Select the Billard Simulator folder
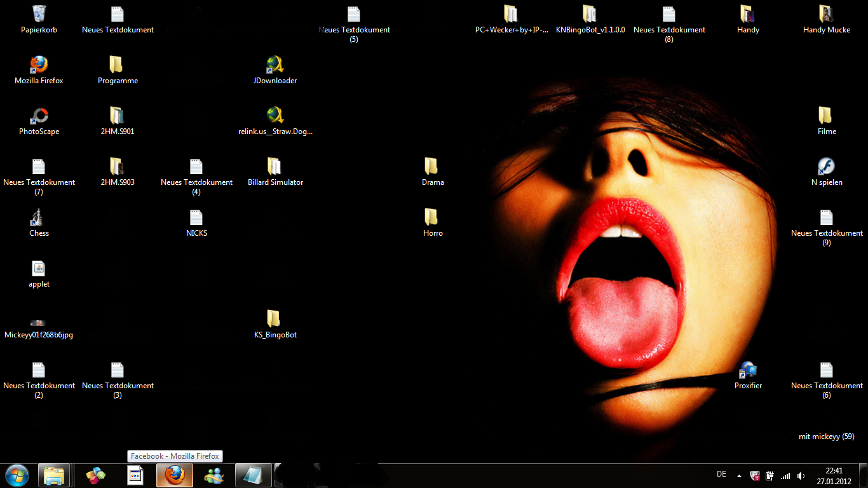 [275, 166]
